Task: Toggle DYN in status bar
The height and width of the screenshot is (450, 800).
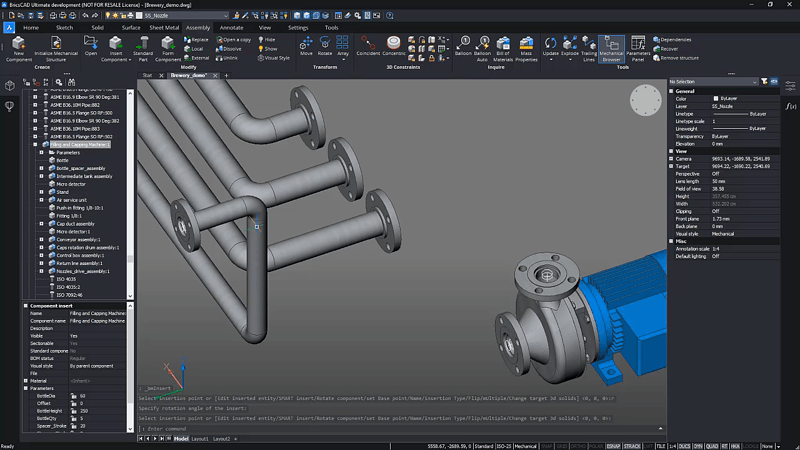Action: point(698,446)
